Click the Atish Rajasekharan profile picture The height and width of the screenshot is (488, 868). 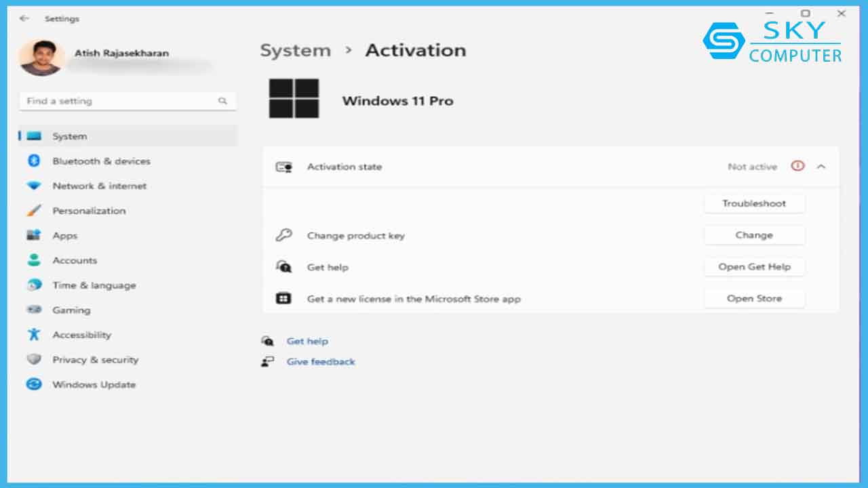[42, 58]
